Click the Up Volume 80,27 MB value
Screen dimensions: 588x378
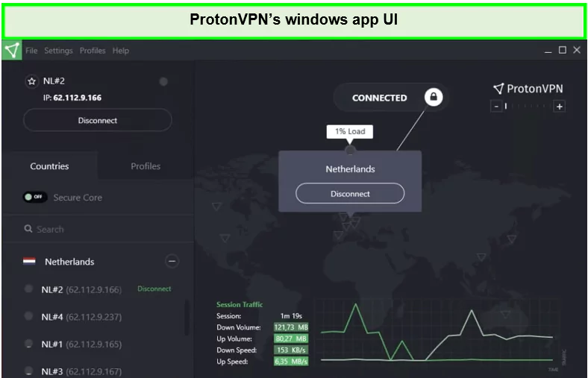pos(291,338)
